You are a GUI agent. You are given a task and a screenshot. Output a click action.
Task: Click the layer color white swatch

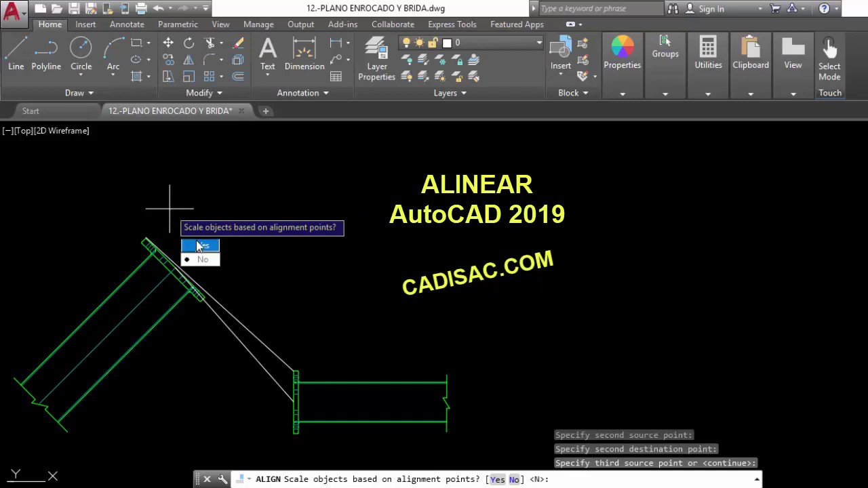tap(447, 43)
